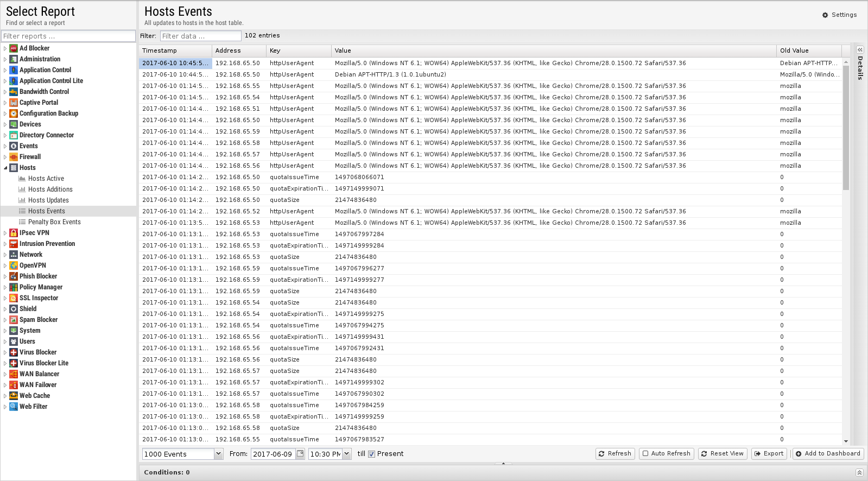Image resolution: width=868 pixels, height=481 pixels.
Task: Select Hosts Updates report
Action: point(48,200)
